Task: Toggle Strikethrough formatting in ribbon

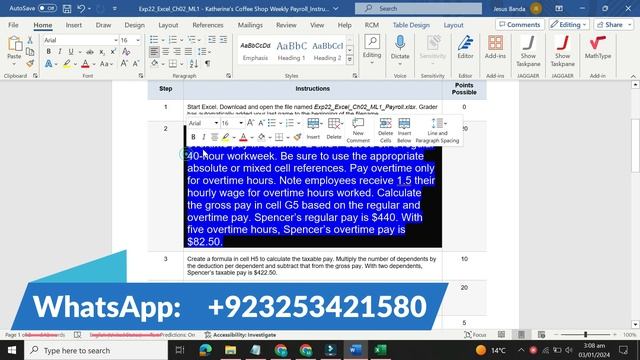Action: [90, 52]
